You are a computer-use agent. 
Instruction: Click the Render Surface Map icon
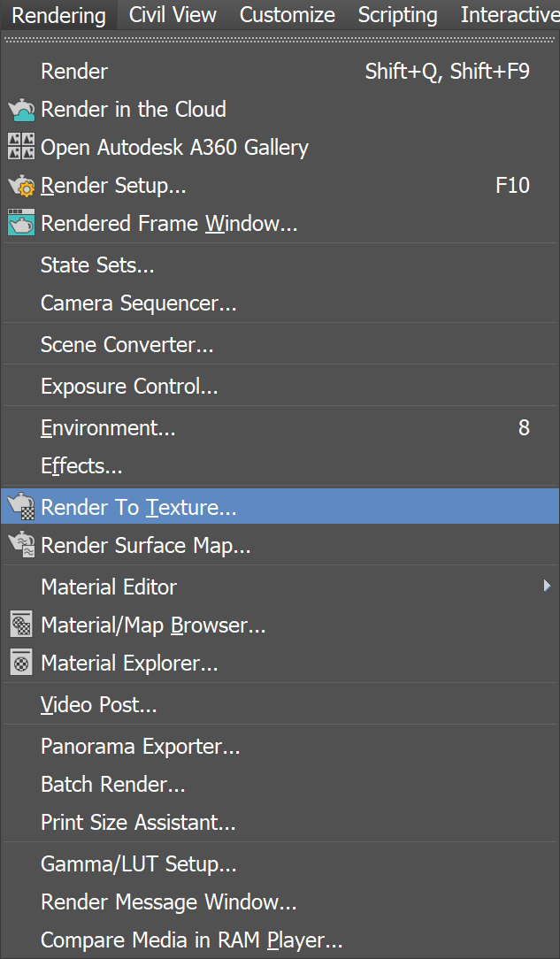19,545
